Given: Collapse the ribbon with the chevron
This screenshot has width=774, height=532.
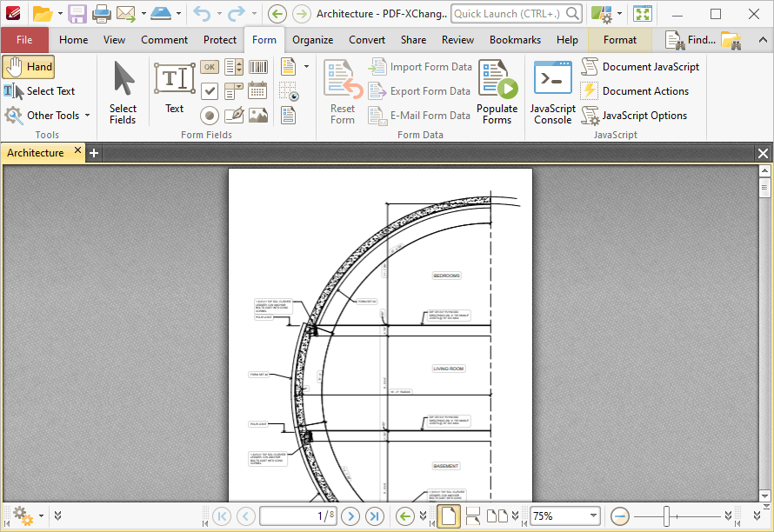Looking at the screenshot, I should pyautogui.click(x=763, y=40).
